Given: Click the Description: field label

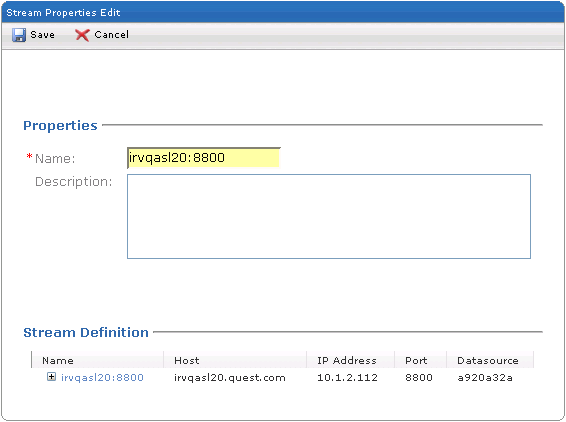Looking at the screenshot, I should (74, 182).
